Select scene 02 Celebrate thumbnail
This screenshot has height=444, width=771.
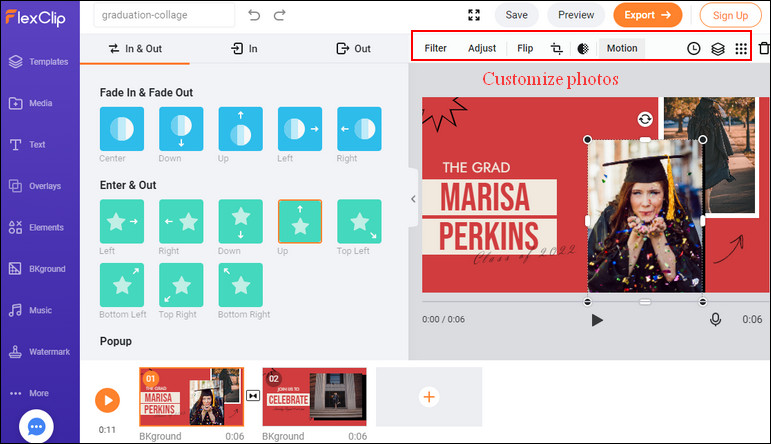pyautogui.click(x=314, y=397)
